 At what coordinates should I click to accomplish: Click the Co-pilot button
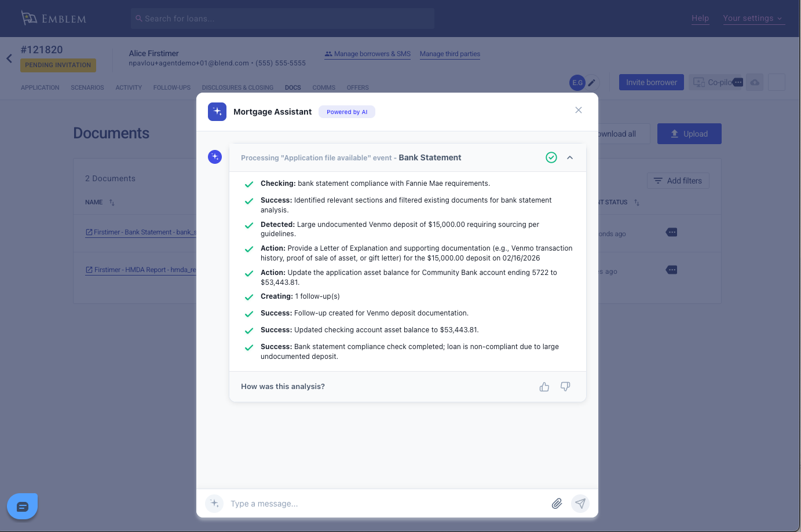715,82
